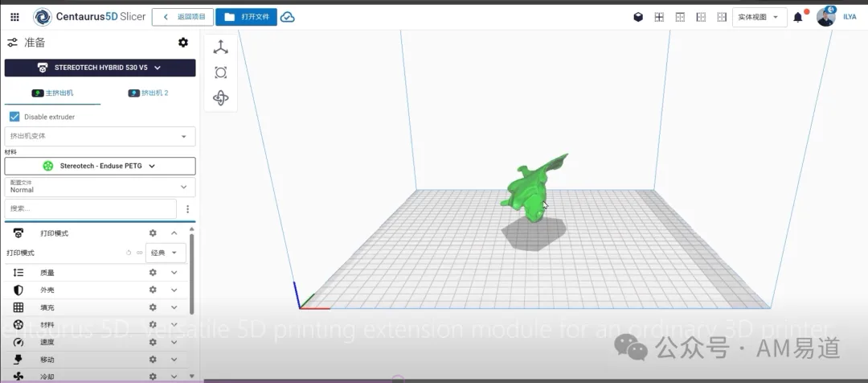This screenshot has width=868, height=383.
Task: Open the ILYA user avatar
Action: pos(825,17)
